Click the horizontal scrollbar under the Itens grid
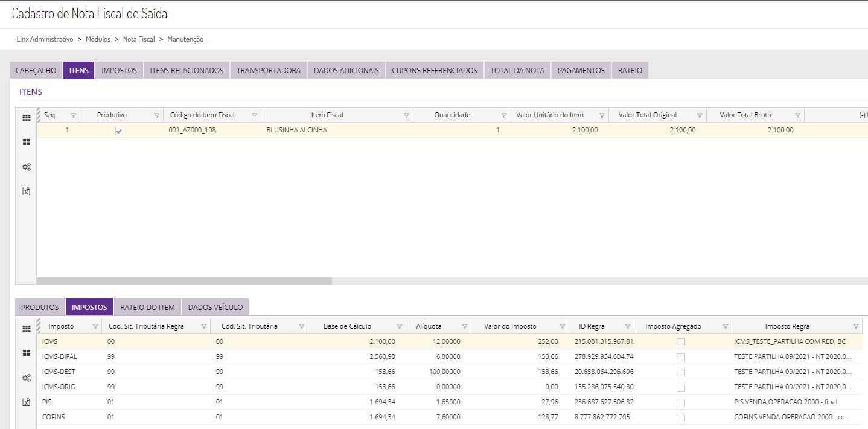This screenshot has height=429, width=868. tap(184, 281)
